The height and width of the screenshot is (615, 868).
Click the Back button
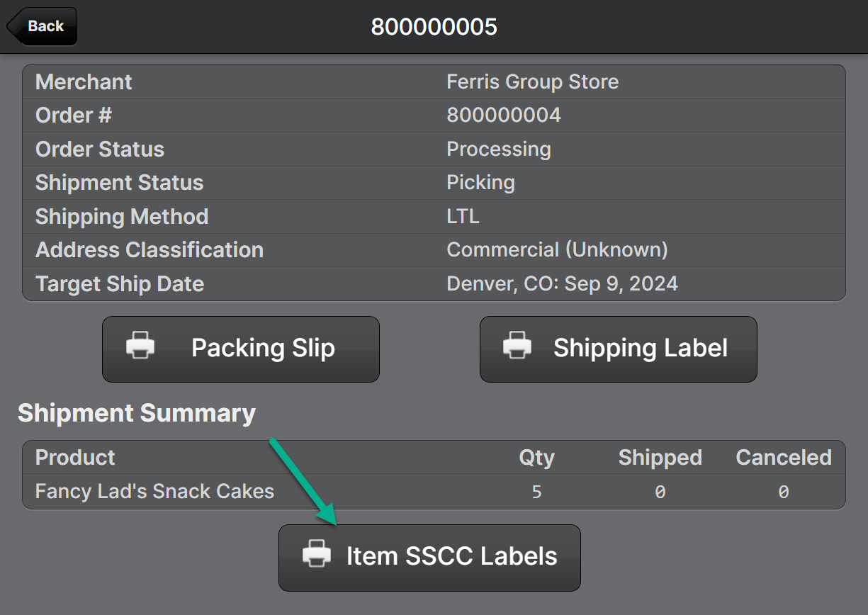[43, 26]
